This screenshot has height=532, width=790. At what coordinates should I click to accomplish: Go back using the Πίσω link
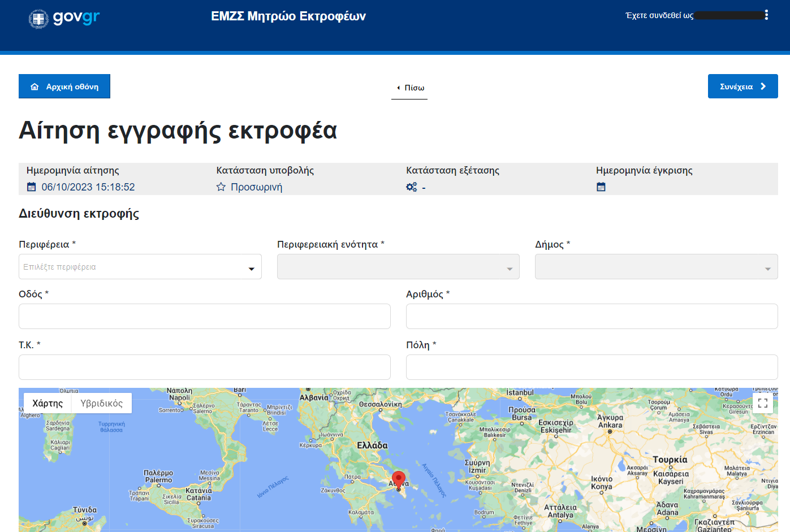click(x=409, y=88)
